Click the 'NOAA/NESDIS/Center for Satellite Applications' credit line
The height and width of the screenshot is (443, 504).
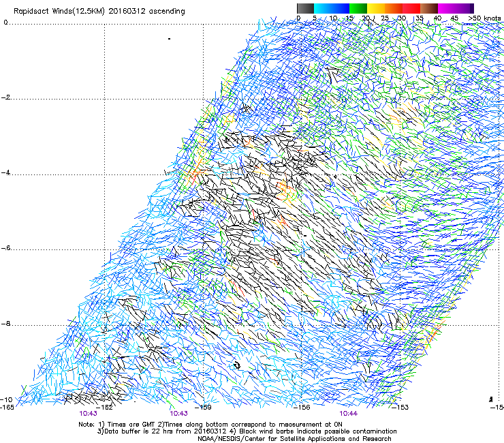coord(294,439)
